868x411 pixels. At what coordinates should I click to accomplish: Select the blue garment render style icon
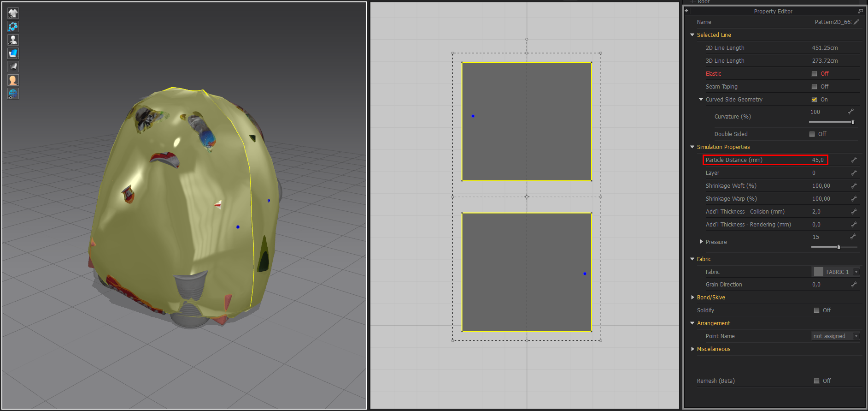pyautogui.click(x=13, y=54)
